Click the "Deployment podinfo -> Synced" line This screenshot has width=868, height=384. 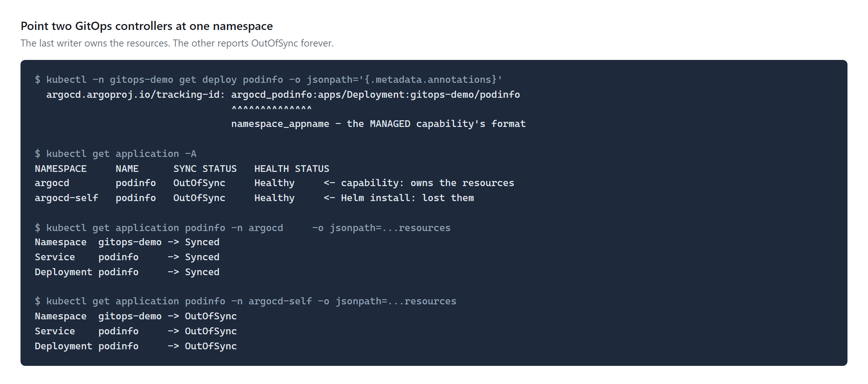click(x=127, y=272)
